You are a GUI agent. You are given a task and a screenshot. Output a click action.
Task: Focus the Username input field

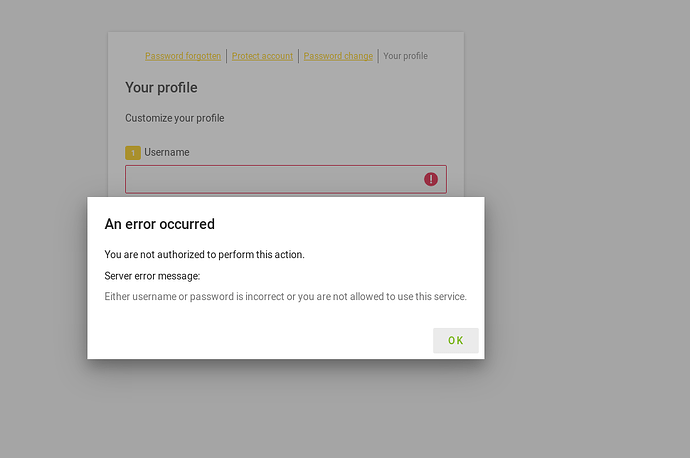click(270, 179)
